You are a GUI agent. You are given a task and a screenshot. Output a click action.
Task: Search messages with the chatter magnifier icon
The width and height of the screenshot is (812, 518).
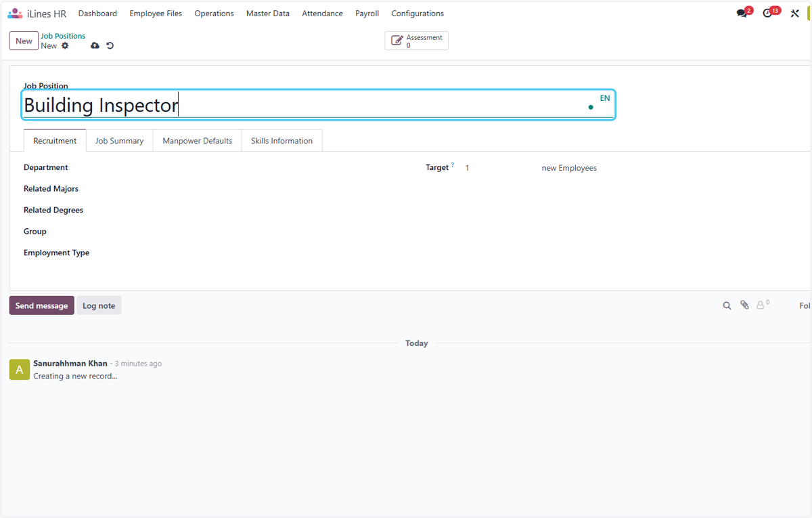point(727,305)
